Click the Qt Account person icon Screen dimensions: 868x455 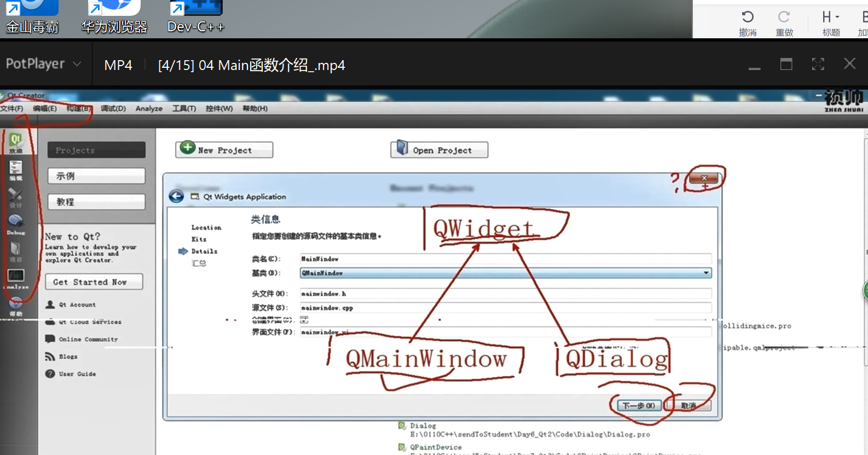tap(50, 305)
